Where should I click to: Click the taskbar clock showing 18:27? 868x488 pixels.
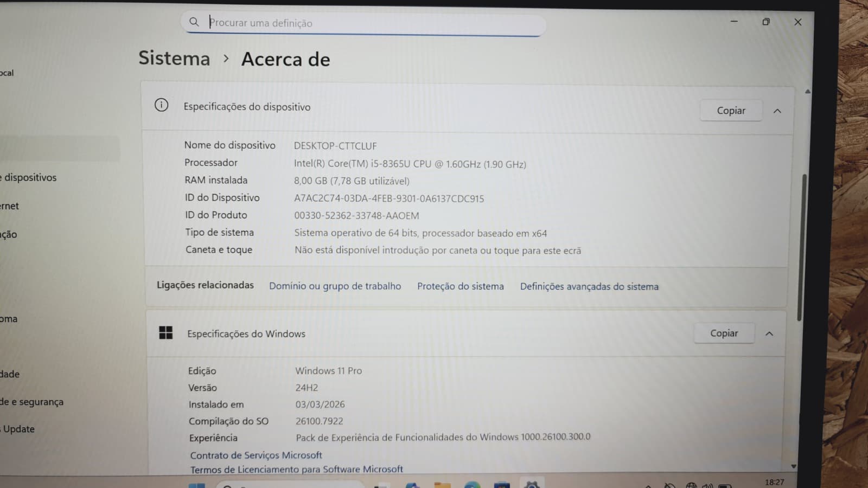(774, 482)
